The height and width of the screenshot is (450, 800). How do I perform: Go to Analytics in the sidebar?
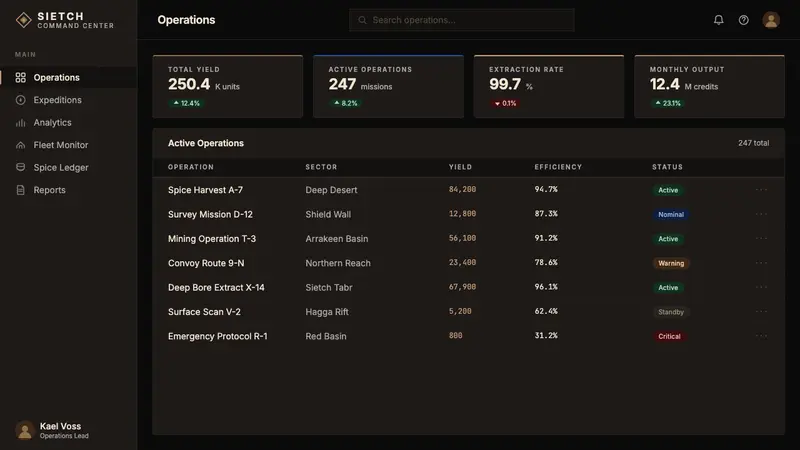click(68, 122)
